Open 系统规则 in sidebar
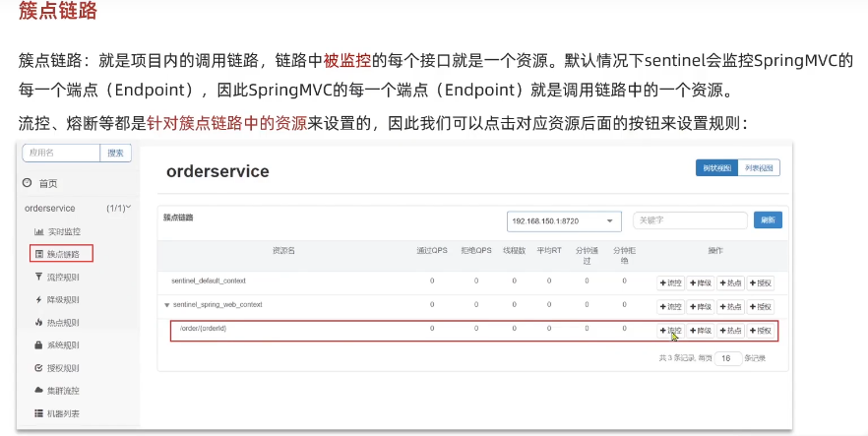This screenshot has height=436, width=868. (x=63, y=344)
